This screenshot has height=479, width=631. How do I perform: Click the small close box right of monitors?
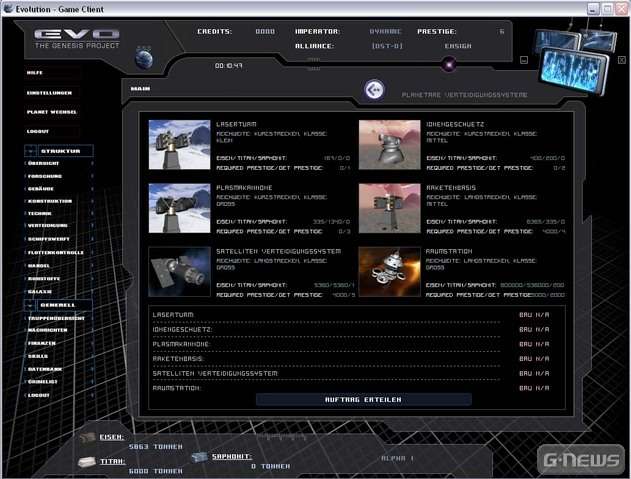click(622, 60)
